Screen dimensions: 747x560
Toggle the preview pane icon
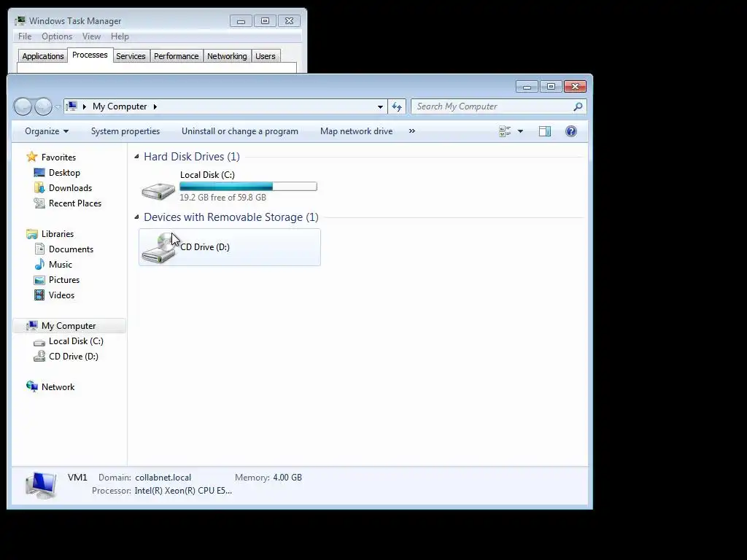(545, 131)
